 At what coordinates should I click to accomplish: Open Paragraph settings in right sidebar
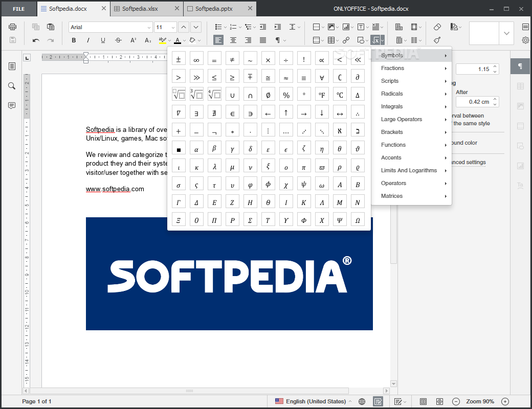[520, 66]
